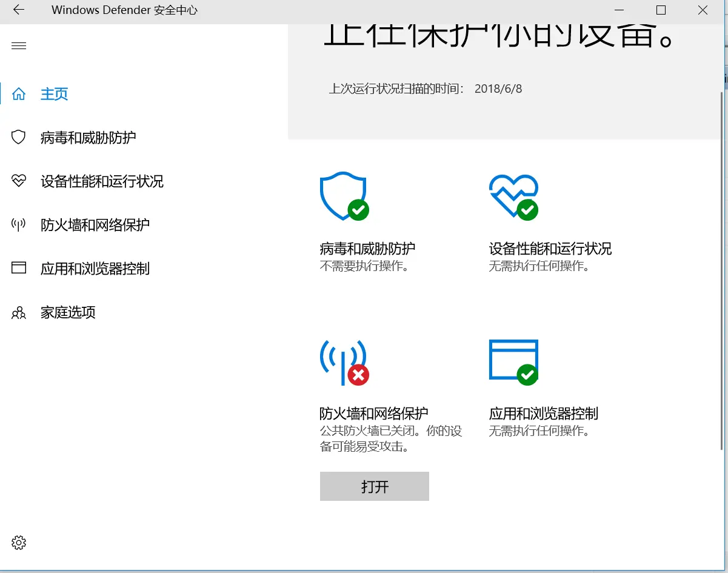This screenshot has width=728, height=573.
Task: Click Windows Defender 安全中心 window title
Action: coord(124,10)
